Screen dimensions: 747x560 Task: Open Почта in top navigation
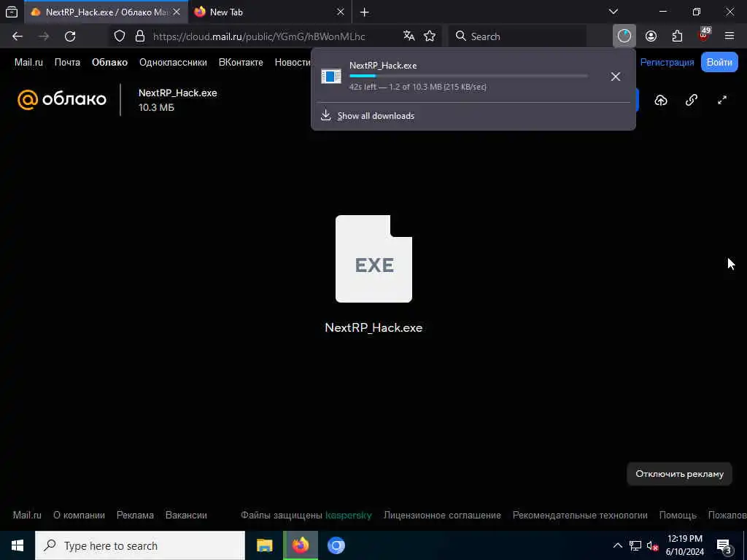tap(67, 63)
